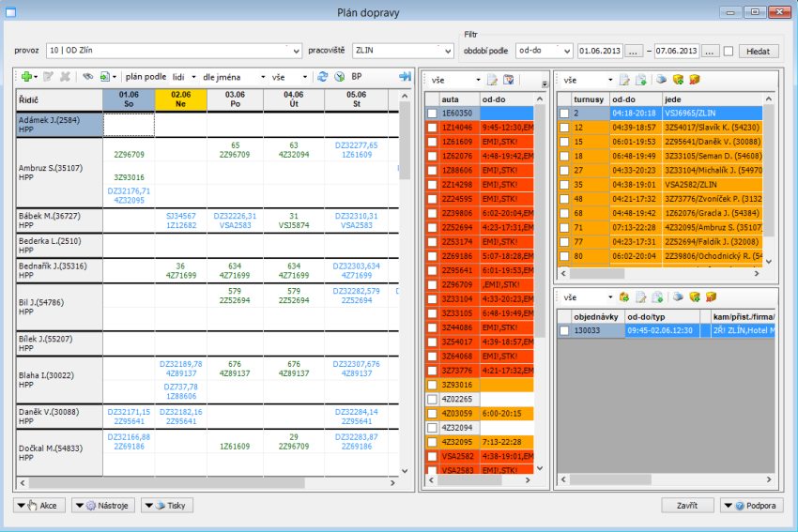Click the printer icon in turnusy toolbar

click(661, 81)
